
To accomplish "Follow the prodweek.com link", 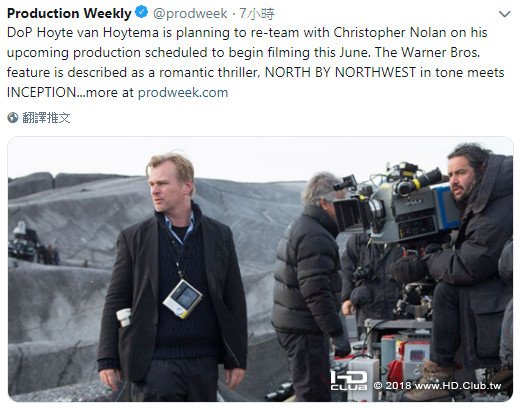I will pyautogui.click(x=183, y=93).
